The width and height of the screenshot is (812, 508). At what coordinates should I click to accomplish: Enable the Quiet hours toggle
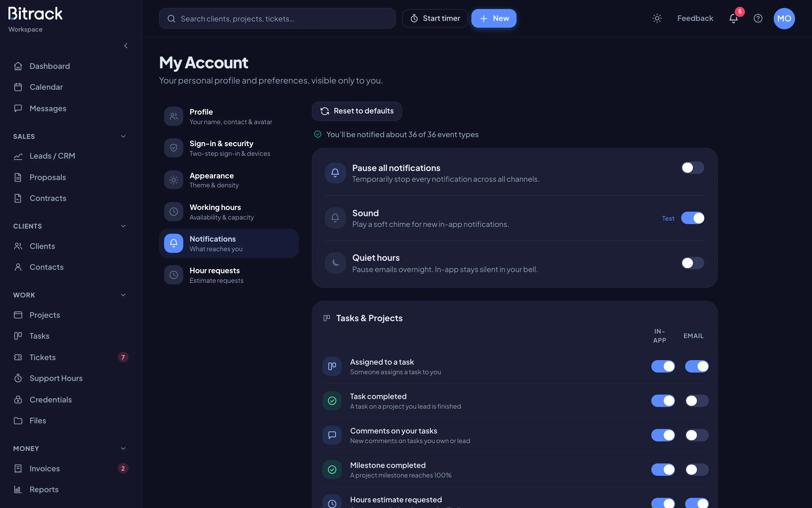(692, 263)
